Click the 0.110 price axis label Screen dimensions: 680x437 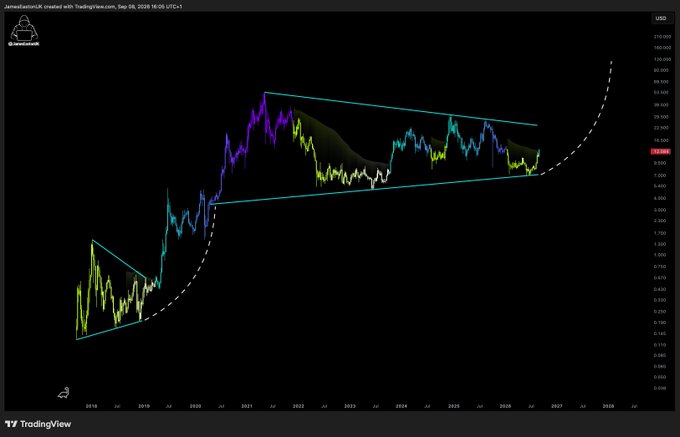(661, 345)
